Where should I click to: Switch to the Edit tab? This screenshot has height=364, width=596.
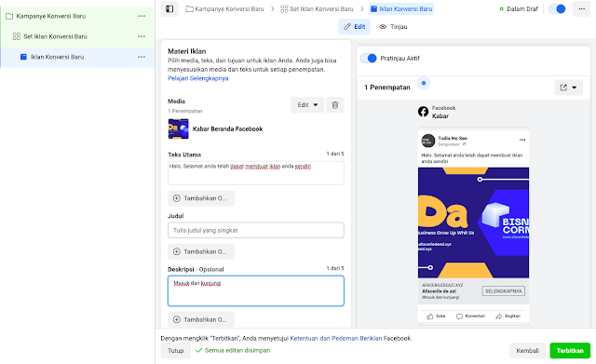[x=354, y=27]
